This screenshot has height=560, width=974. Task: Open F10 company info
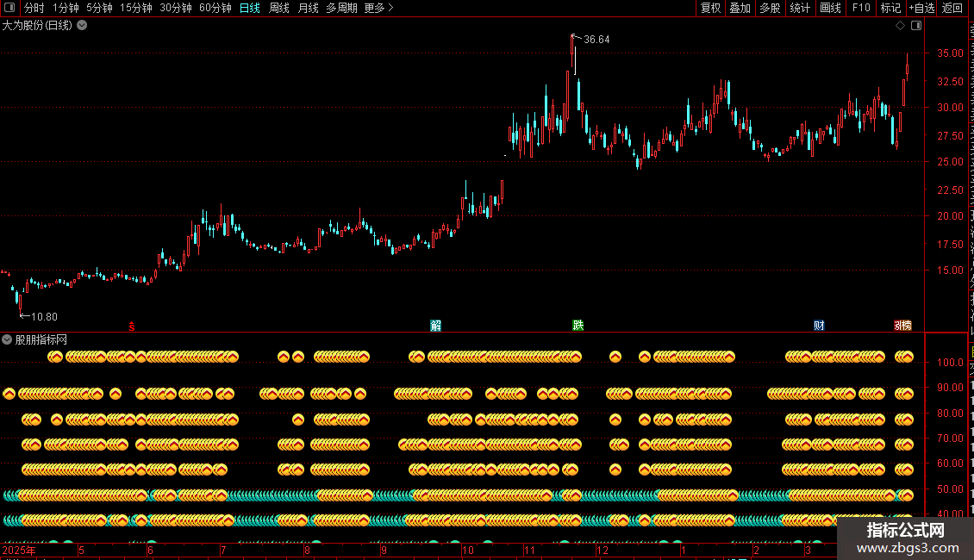tap(861, 8)
